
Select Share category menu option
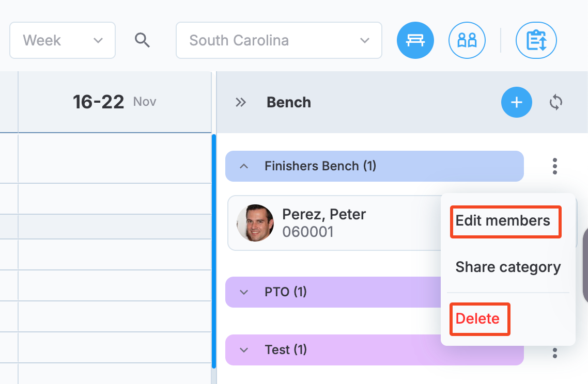508,267
